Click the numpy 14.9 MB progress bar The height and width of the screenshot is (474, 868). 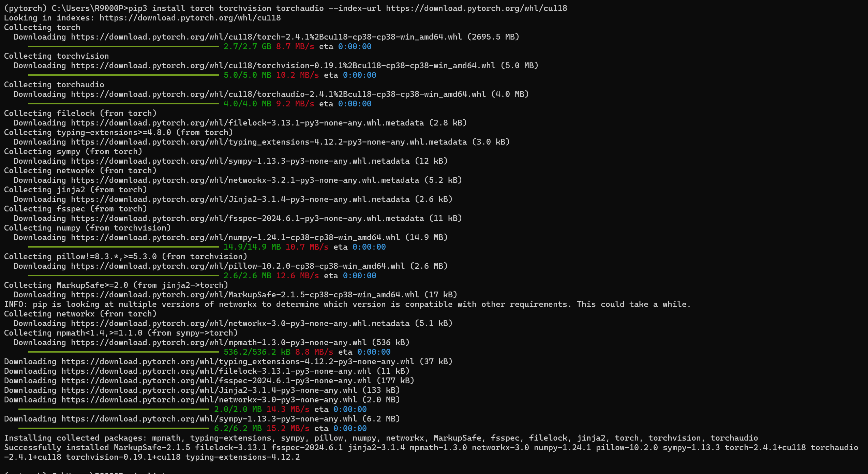pyautogui.click(x=123, y=246)
